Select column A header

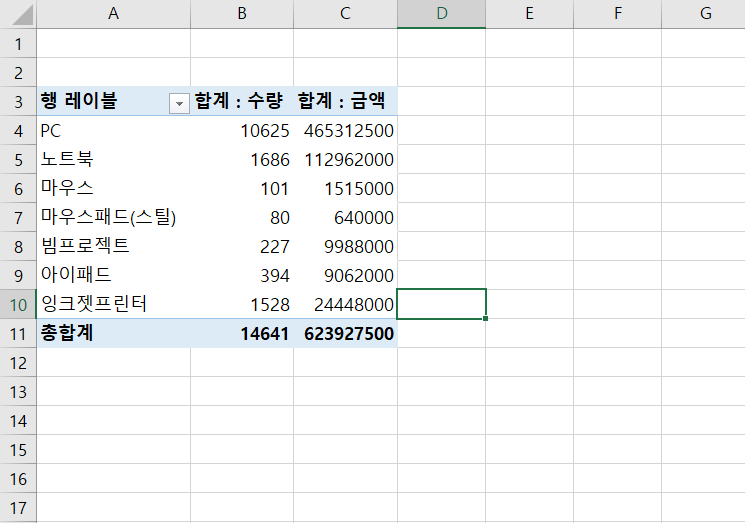coord(113,14)
